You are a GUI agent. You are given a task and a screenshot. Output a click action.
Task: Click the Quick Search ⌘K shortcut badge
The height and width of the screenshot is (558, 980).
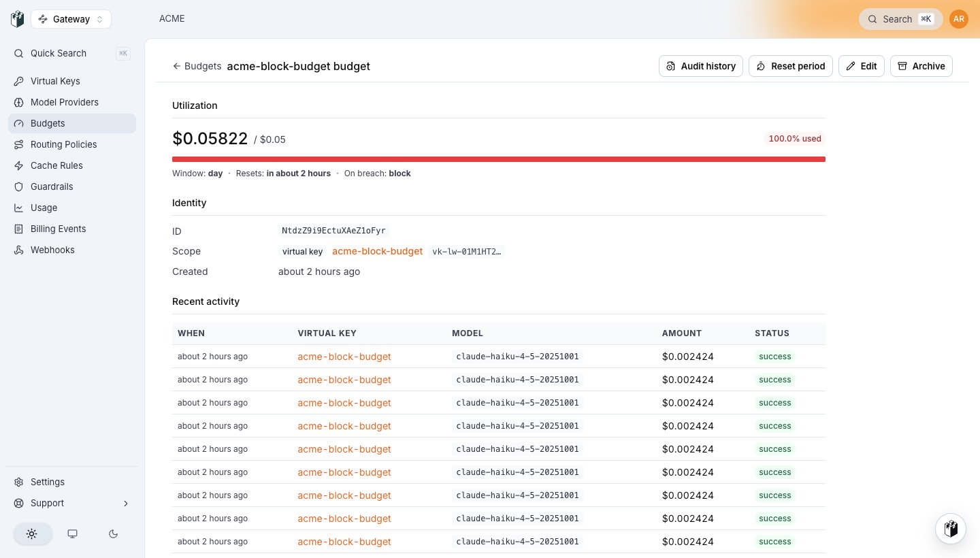click(x=123, y=53)
